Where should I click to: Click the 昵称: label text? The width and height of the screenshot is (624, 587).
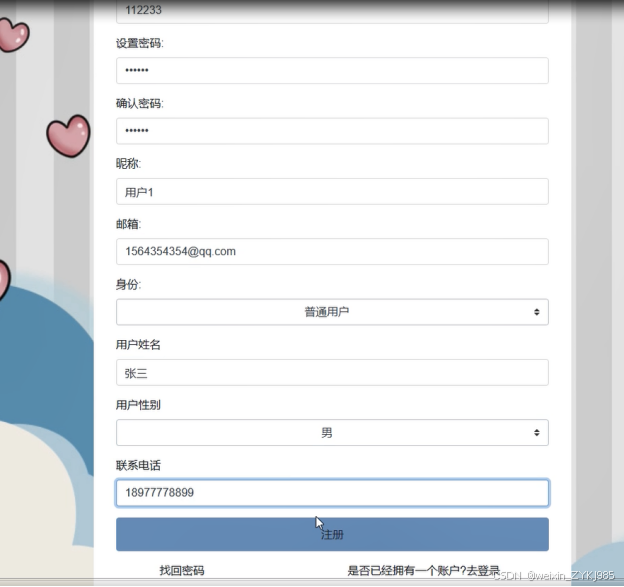coord(128,164)
